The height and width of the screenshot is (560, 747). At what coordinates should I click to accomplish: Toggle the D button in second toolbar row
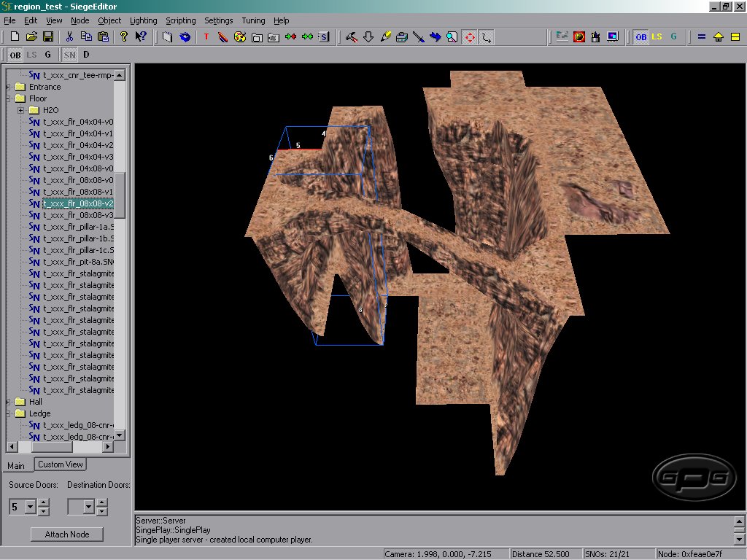tap(86, 55)
